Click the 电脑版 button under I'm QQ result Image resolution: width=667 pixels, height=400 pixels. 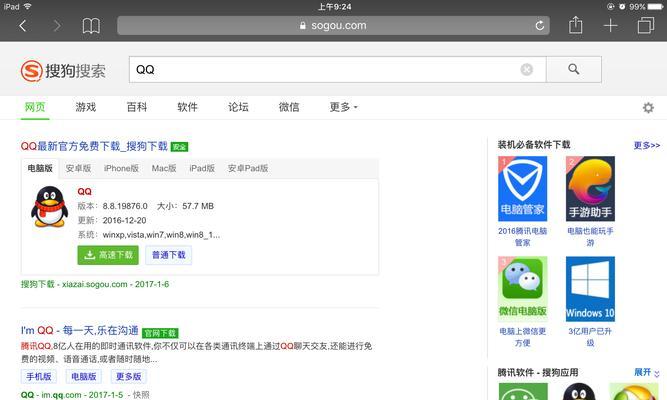(x=84, y=377)
